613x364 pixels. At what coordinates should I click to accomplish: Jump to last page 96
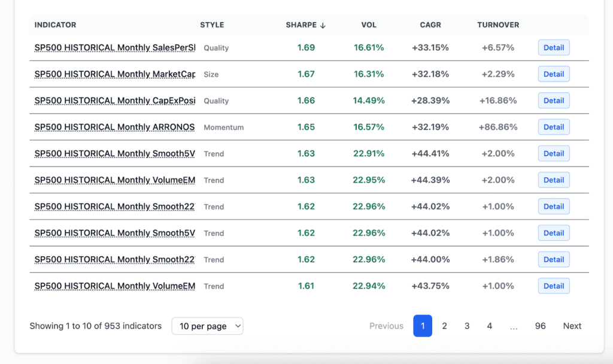click(x=540, y=326)
